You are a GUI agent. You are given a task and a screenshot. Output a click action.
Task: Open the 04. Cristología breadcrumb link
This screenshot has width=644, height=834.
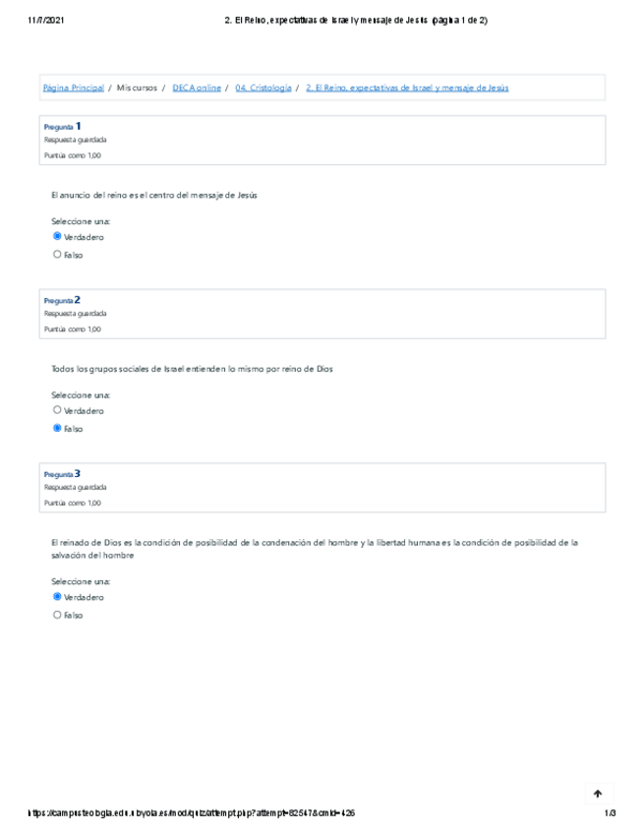tap(263, 88)
